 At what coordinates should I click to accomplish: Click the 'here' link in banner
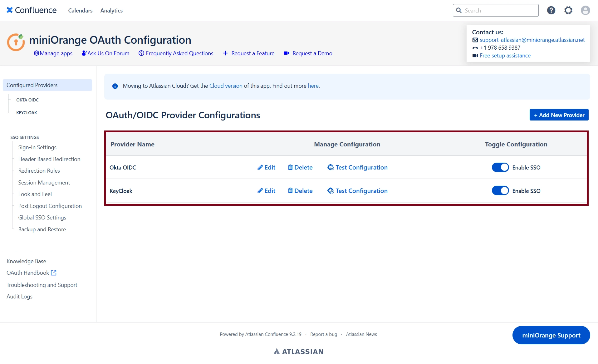tap(313, 86)
